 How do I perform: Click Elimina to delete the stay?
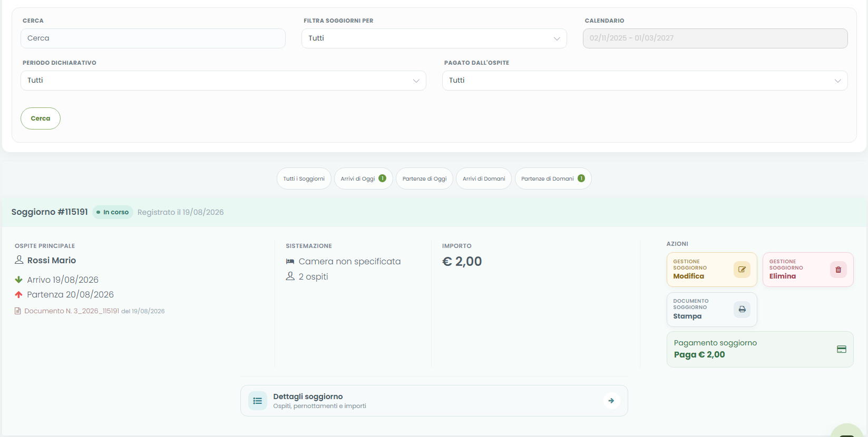coord(808,270)
